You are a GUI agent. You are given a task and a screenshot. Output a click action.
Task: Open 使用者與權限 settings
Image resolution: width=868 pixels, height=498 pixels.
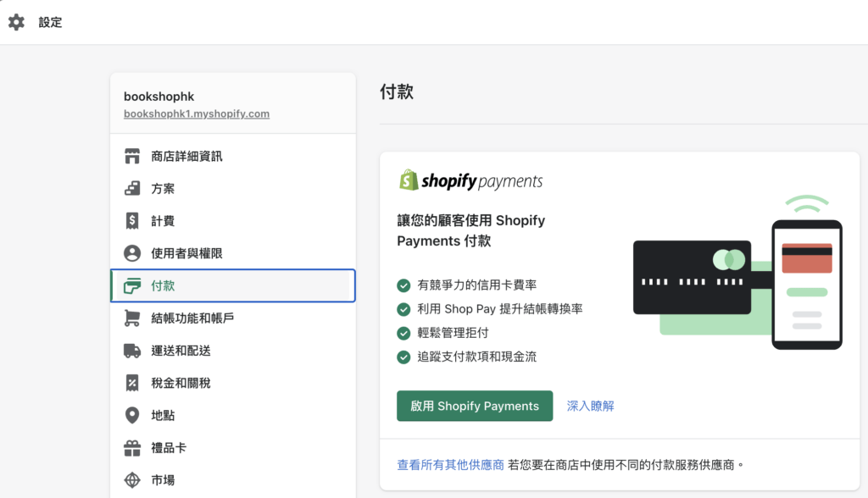(x=233, y=253)
